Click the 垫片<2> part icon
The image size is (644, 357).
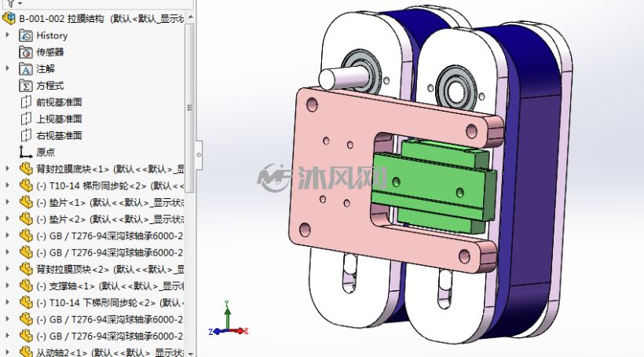click(26, 219)
